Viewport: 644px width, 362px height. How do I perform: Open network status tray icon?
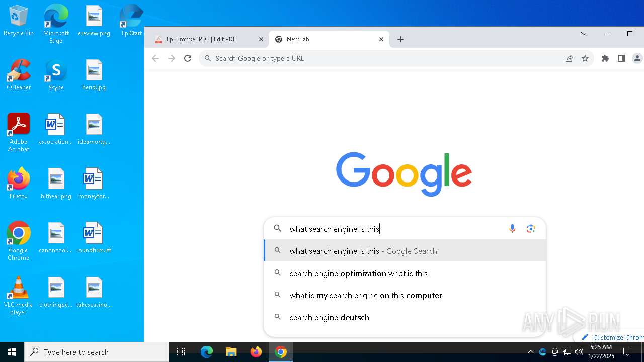(x=567, y=352)
